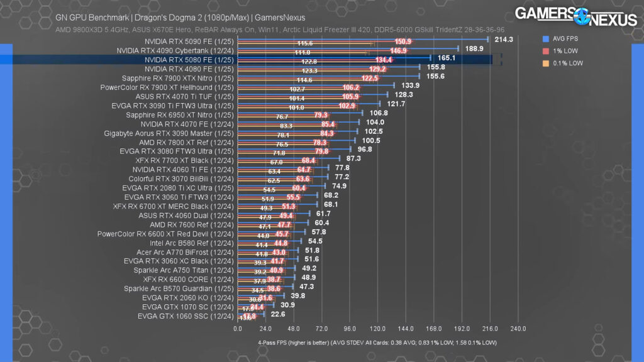Click the 134.4 1% low value

tap(384, 60)
